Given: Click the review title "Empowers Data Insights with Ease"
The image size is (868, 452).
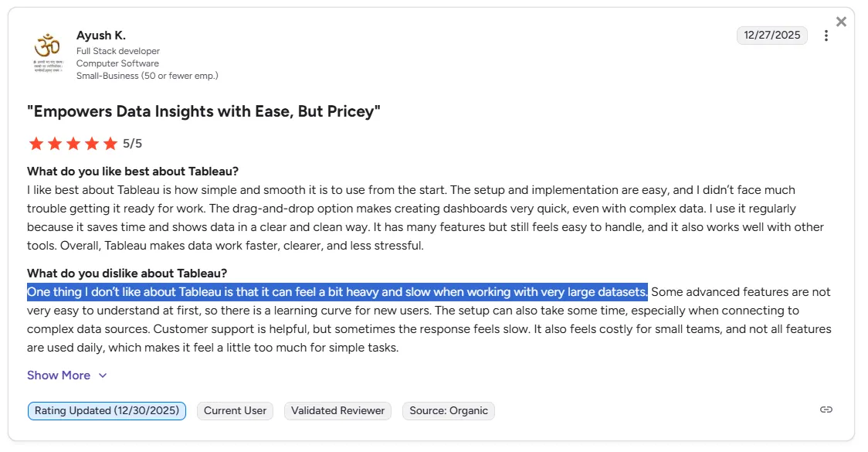Looking at the screenshot, I should click(x=204, y=111).
